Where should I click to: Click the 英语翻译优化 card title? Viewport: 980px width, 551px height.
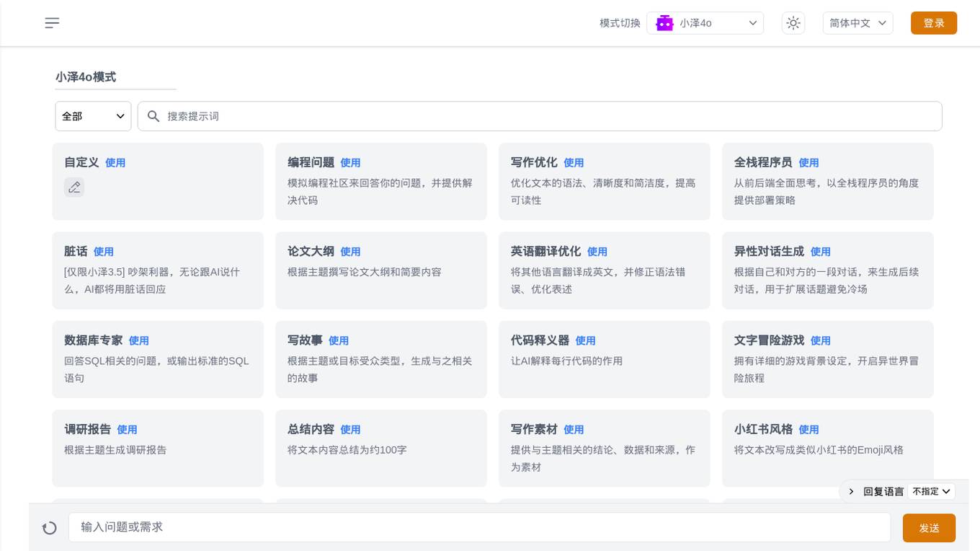click(545, 251)
